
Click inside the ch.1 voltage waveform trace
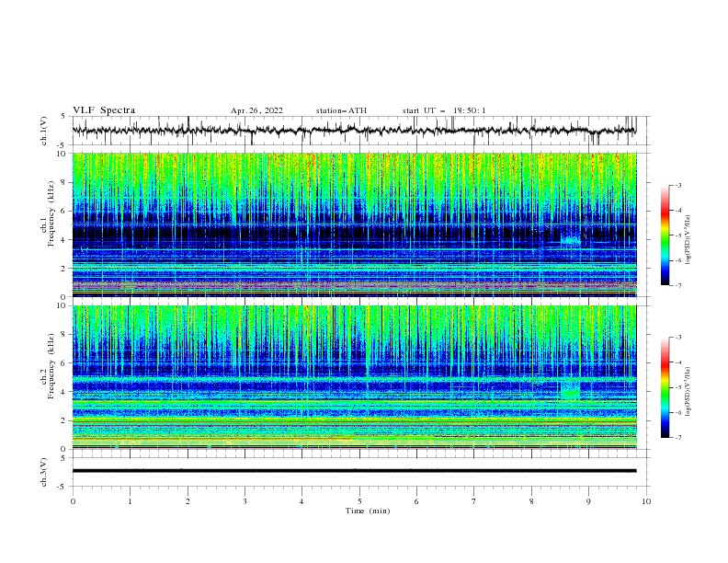point(354,131)
